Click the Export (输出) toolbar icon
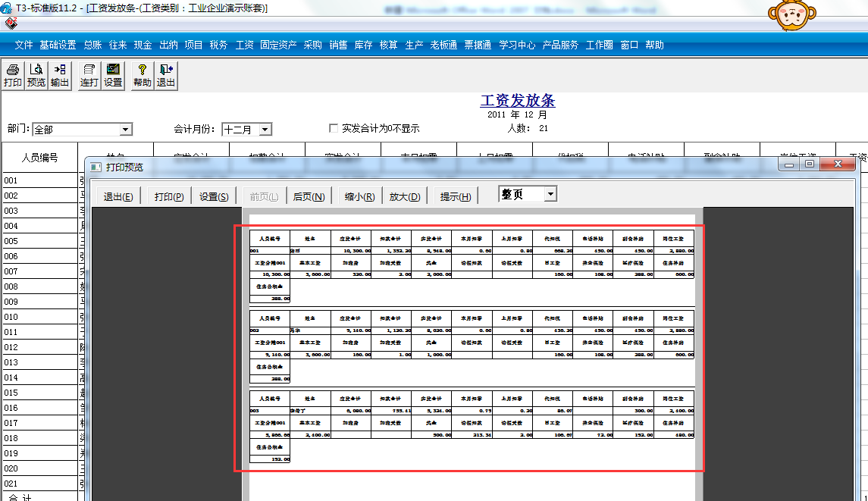Image resolution: width=868 pixels, height=501 pixels. click(x=60, y=75)
